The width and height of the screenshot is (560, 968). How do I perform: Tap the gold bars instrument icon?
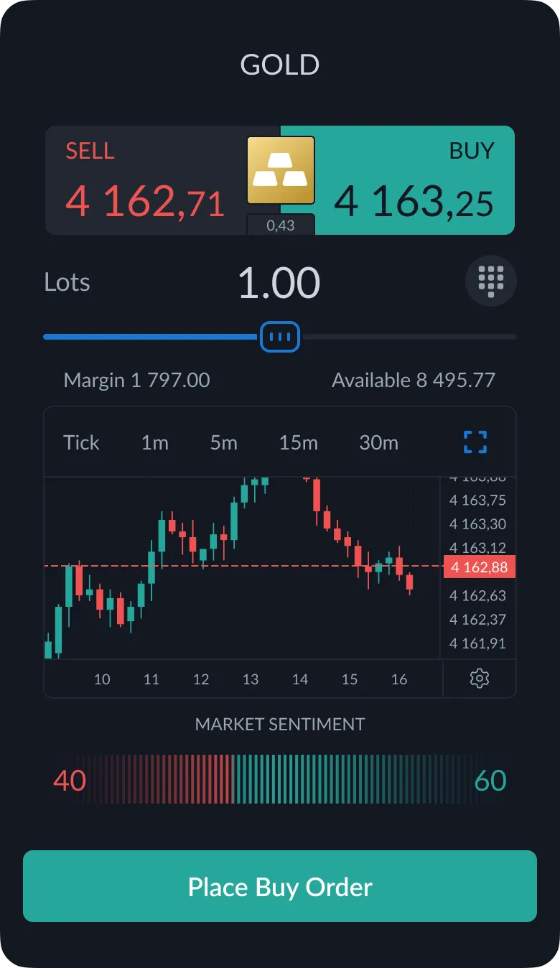click(281, 171)
